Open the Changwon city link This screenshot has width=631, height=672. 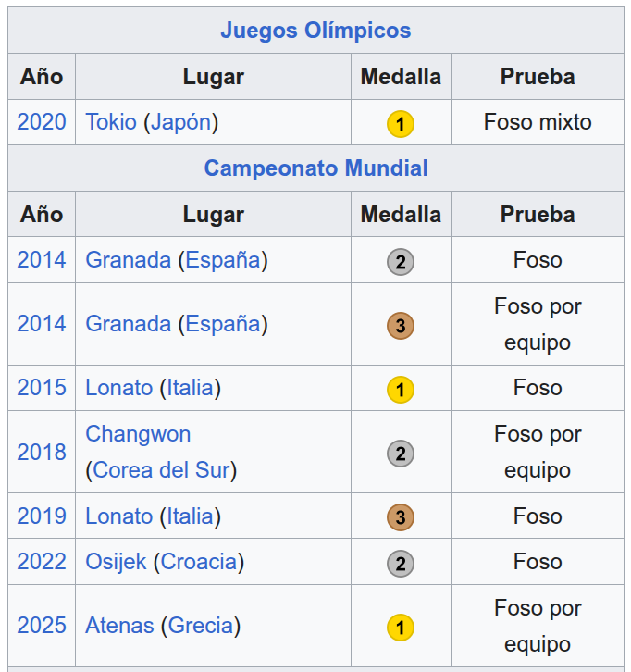point(138,434)
